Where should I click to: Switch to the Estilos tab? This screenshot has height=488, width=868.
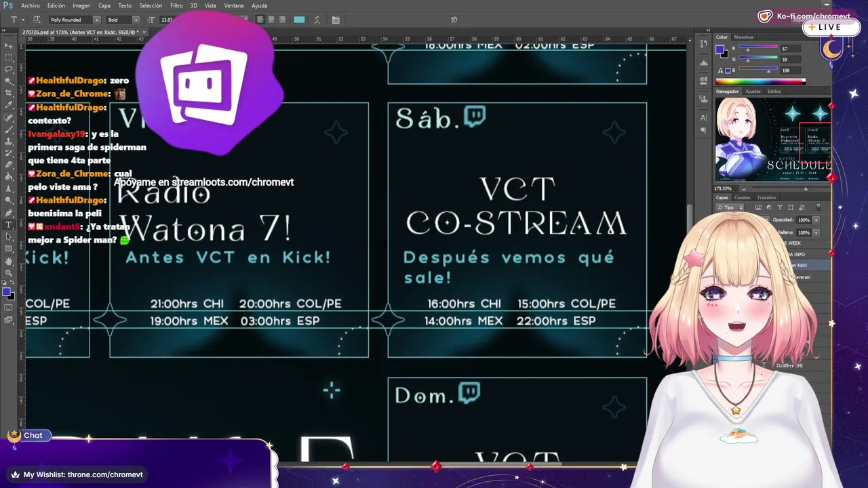pos(774,91)
